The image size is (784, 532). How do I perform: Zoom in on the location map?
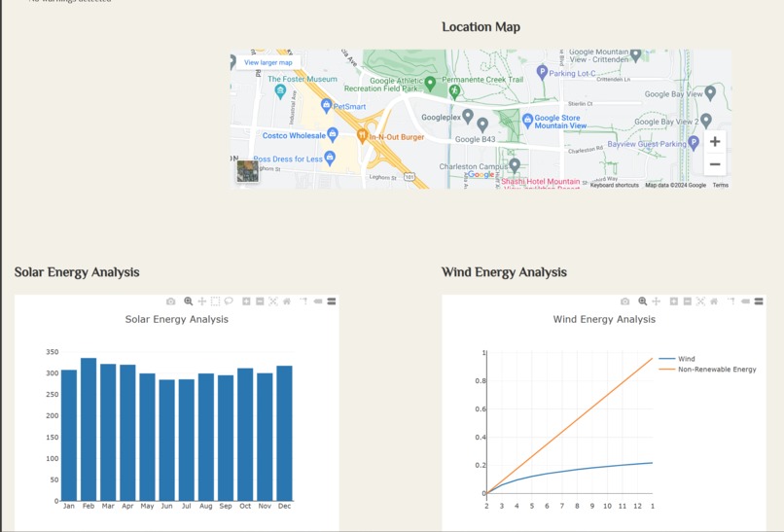click(715, 141)
